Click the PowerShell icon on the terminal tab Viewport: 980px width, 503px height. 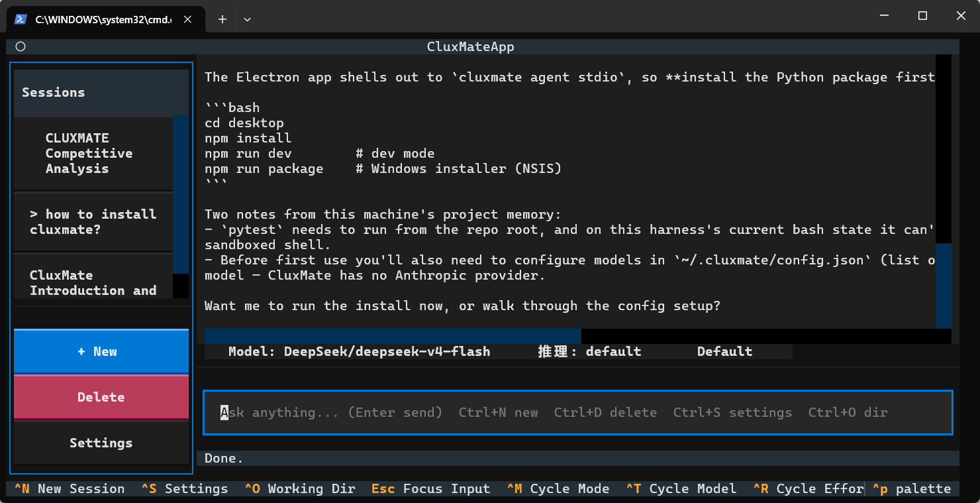click(21, 19)
